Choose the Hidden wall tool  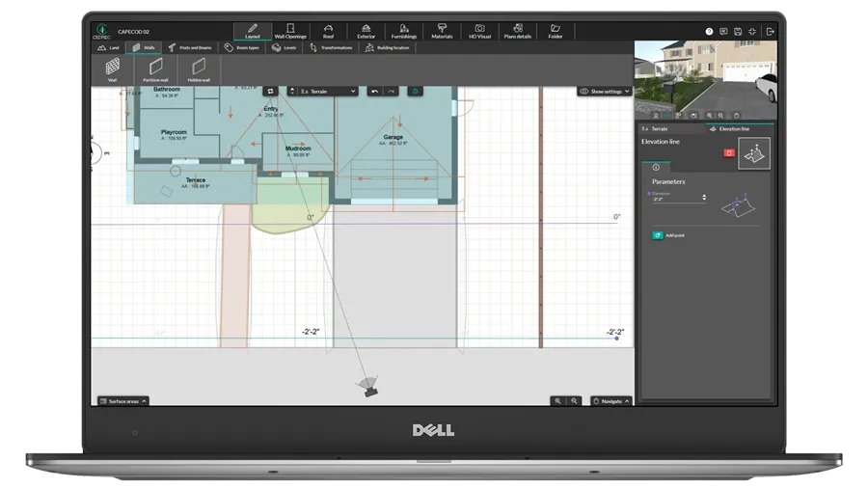tap(199, 69)
